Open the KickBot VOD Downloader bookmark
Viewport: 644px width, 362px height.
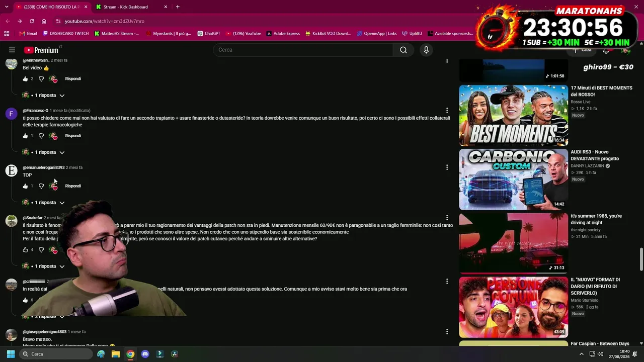328,34
